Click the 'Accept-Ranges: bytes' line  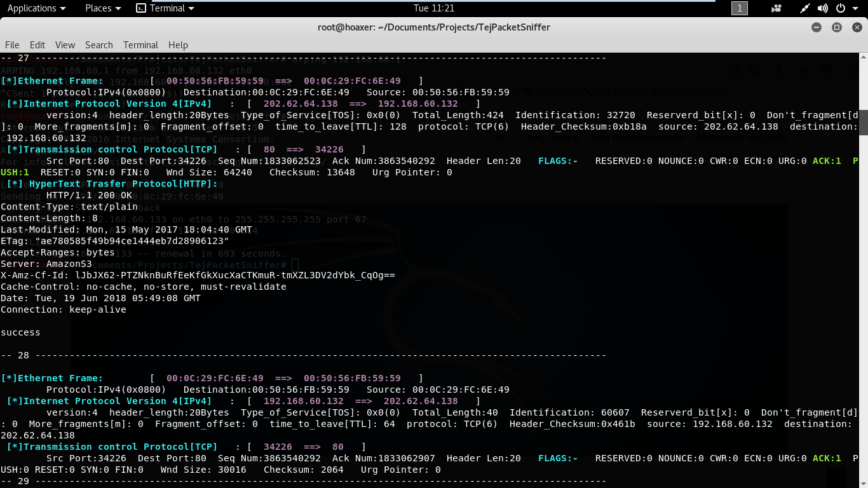(x=58, y=252)
